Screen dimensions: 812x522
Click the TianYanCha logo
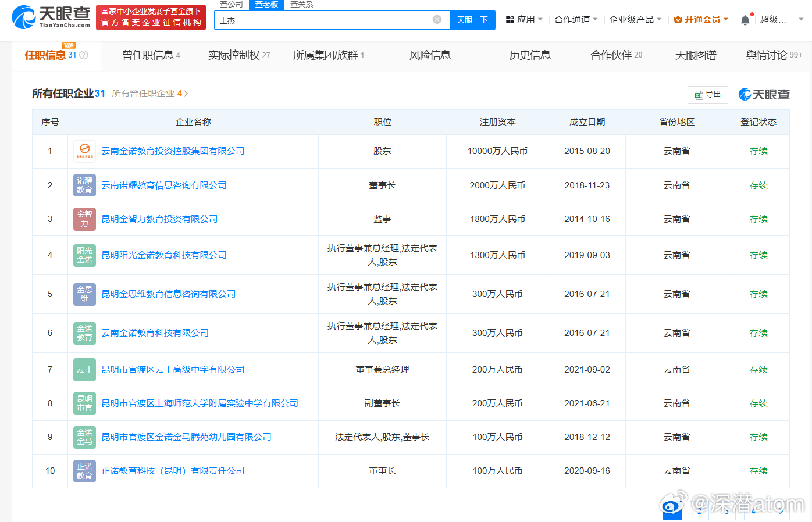pyautogui.click(x=51, y=17)
